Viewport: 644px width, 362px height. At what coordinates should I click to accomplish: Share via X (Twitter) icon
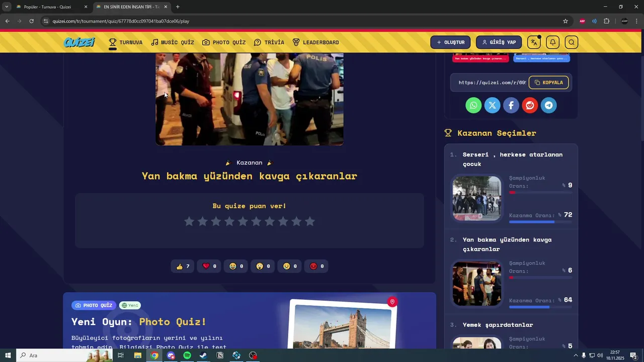(x=492, y=105)
